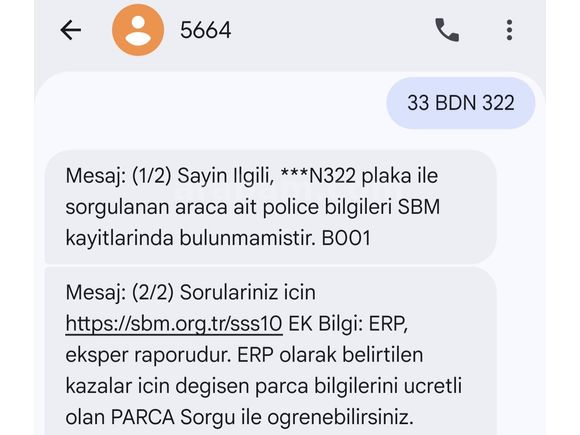Open the sbm.org.tr/sss10 link
The image size is (580, 435).
click(x=174, y=324)
